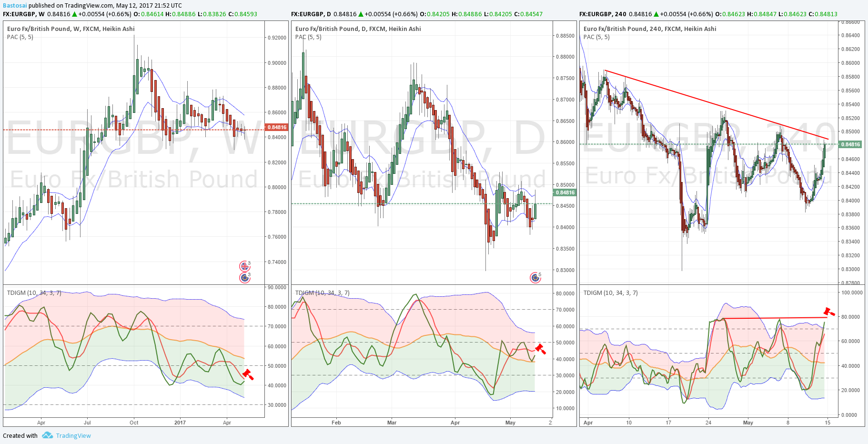The image size is (868, 444).
Task: Click the TDIGM (10, 34, 3, 7) label in weekly pane
Action: click(x=34, y=293)
